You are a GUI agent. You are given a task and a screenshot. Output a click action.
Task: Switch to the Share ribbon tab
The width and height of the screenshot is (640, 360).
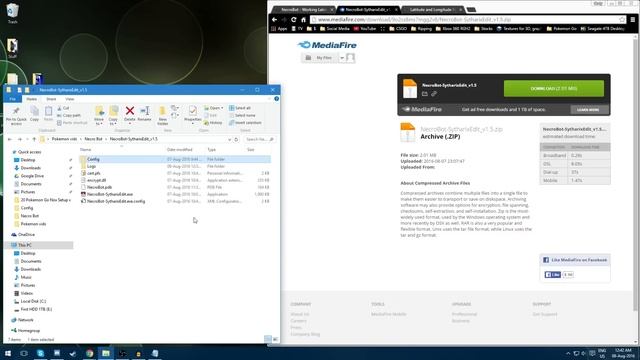51,99
